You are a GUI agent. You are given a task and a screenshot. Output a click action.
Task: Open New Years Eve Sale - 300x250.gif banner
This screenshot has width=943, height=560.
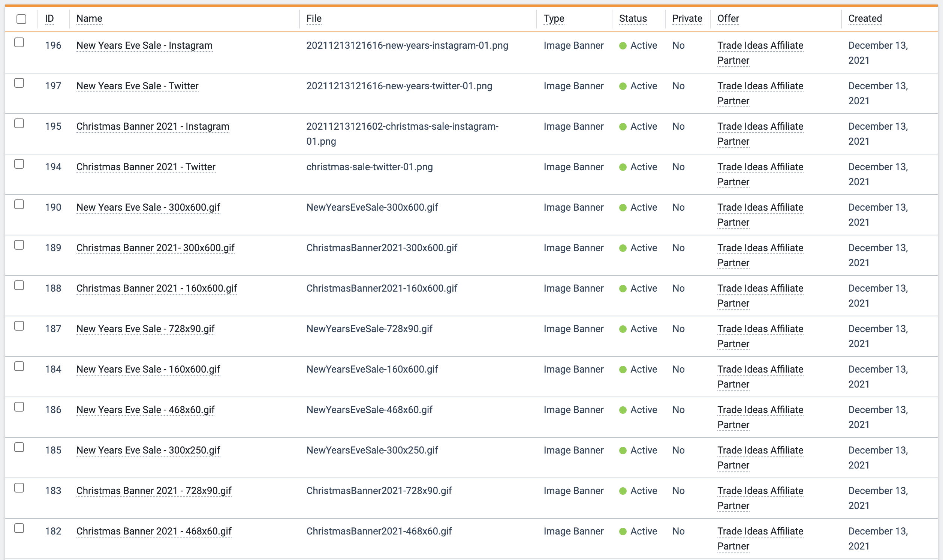(x=148, y=450)
